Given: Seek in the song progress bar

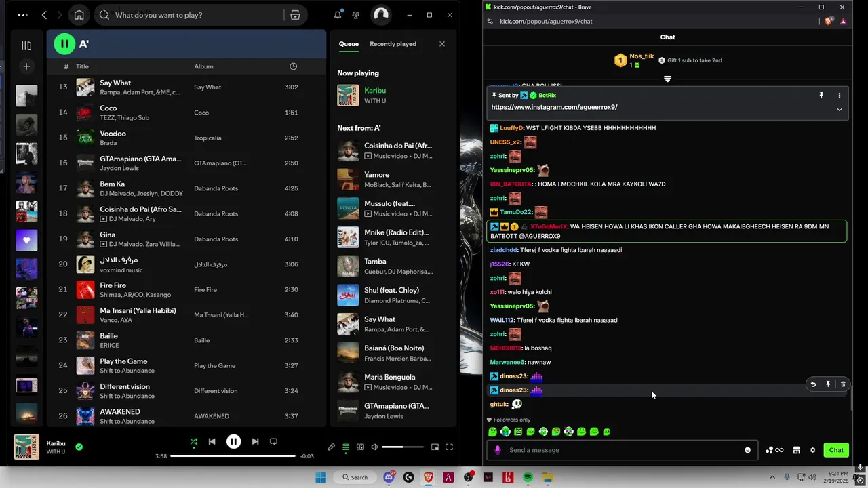Looking at the screenshot, I should coord(233,456).
